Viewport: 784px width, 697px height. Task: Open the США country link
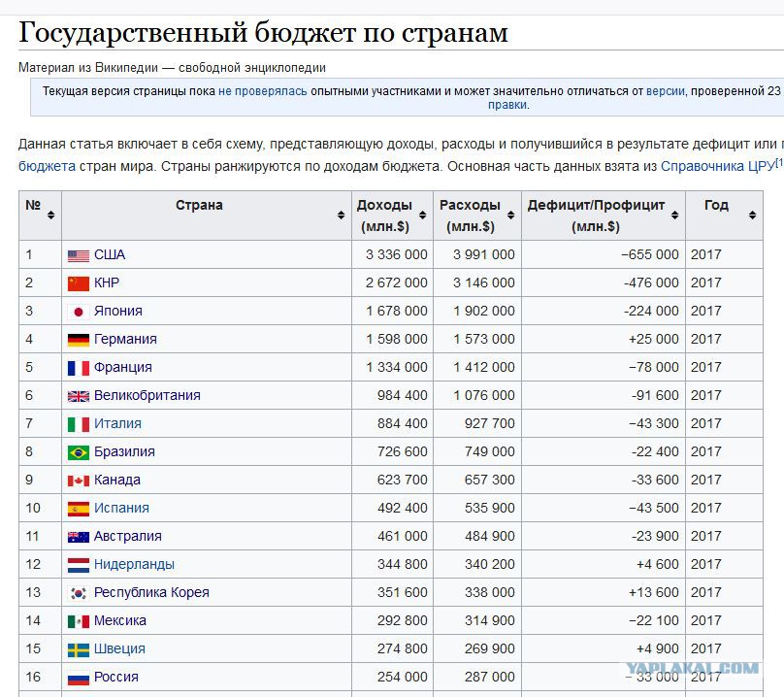(110, 254)
